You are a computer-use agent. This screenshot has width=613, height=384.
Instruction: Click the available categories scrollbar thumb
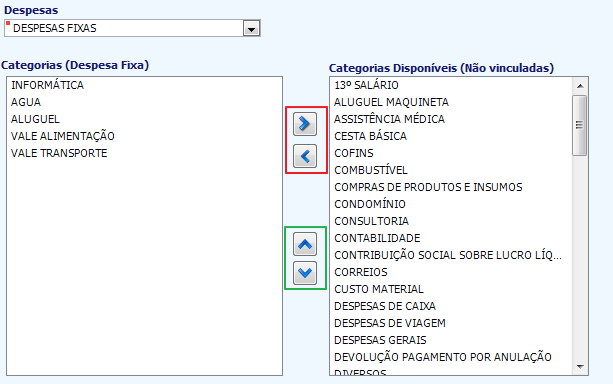(x=580, y=125)
